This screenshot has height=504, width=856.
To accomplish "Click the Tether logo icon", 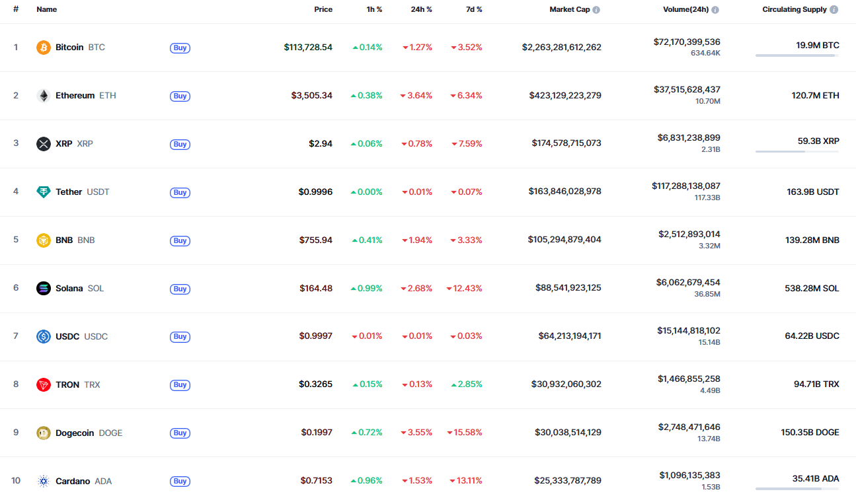I will click(x=44, y=192).
